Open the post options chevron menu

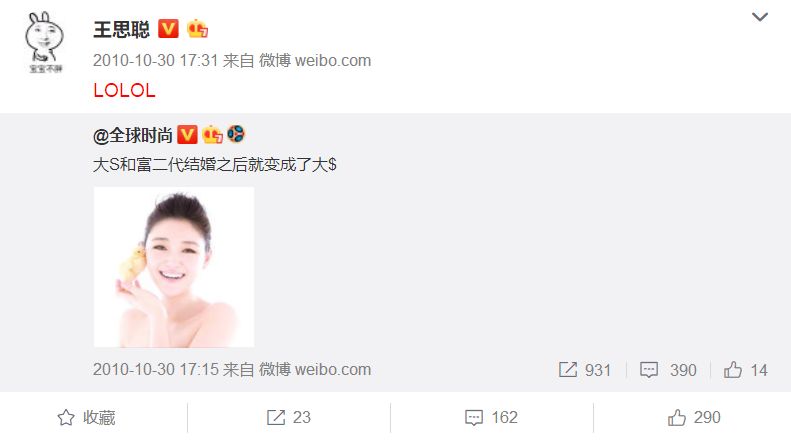pyautogui.click(x=760, y=17)
